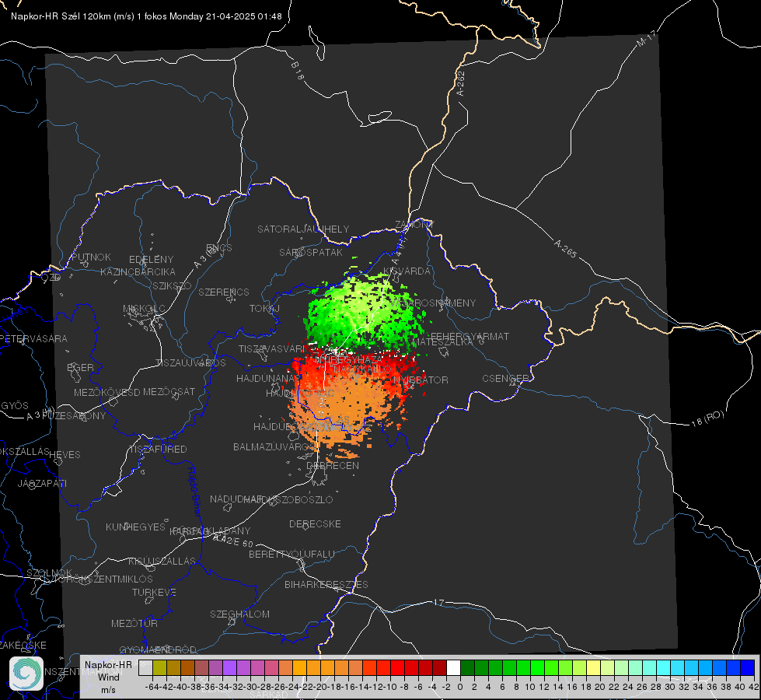Pick the yellow swatch between 18 and 20
Image resolution: width=761 pixels, height=700 pixels.
point(593,667)
